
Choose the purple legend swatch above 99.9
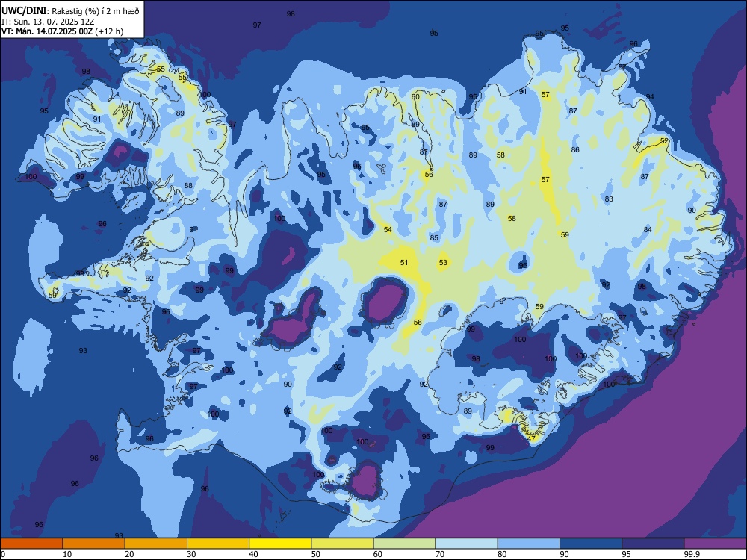[715, 544]
